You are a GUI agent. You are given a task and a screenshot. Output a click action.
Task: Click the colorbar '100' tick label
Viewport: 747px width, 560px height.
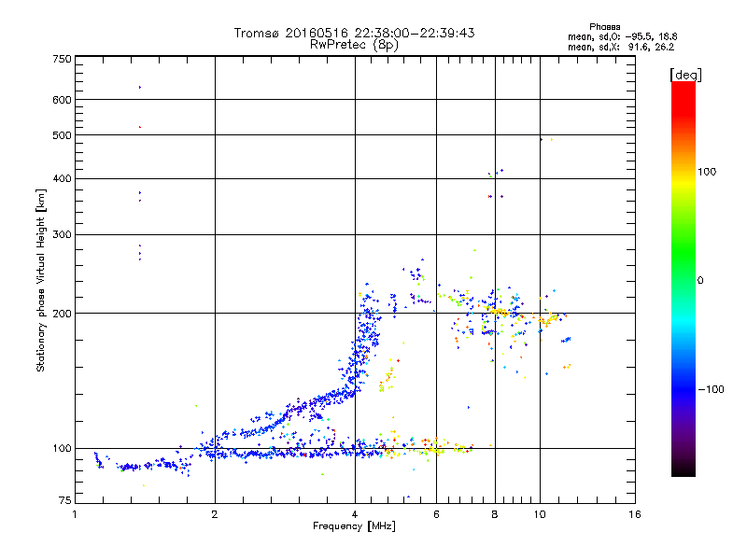(x=707, y=172)
